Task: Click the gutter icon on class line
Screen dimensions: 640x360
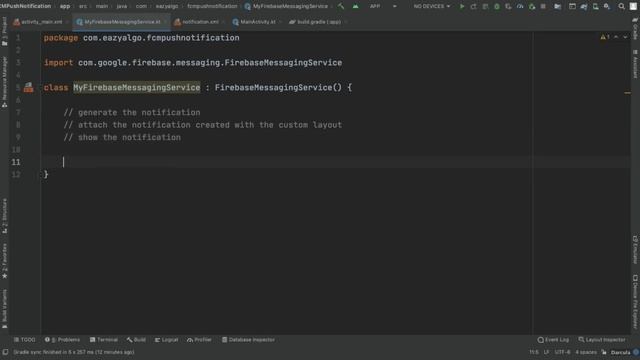Action: coord(29,87)
